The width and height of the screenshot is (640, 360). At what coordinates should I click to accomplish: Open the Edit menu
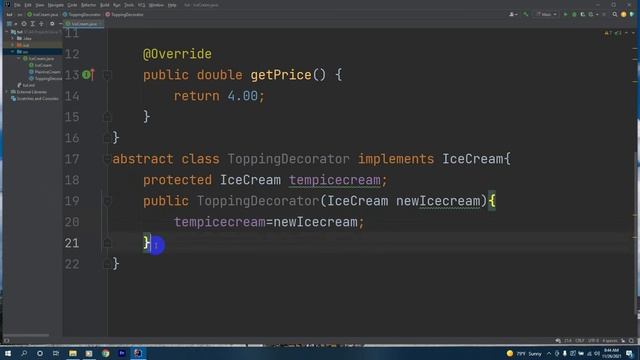(28, 5)
